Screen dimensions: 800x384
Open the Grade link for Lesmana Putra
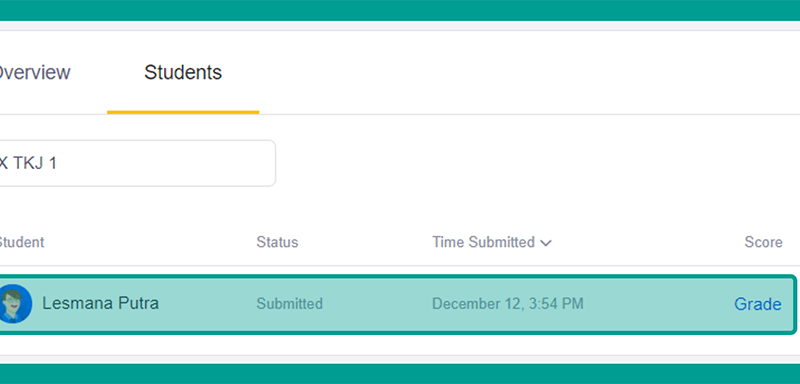pyautogui.click(x=757, y=304)
